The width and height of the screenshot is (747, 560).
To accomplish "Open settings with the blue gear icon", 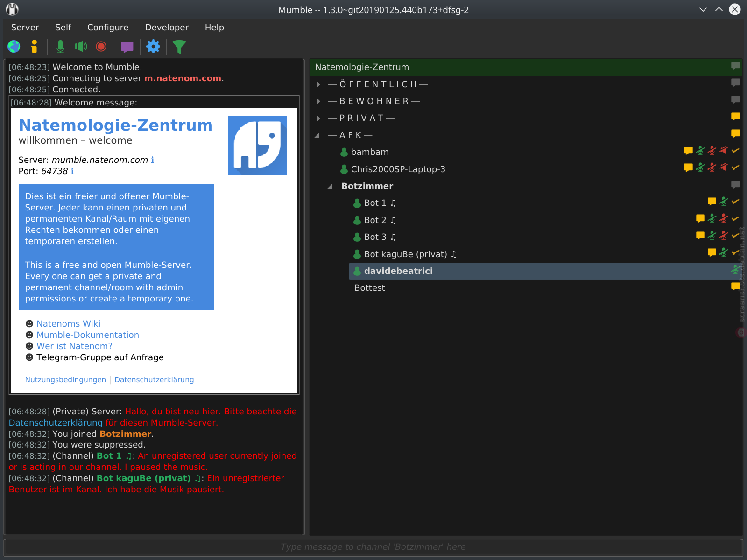I will pyautogui.click(x=153, y=46).
